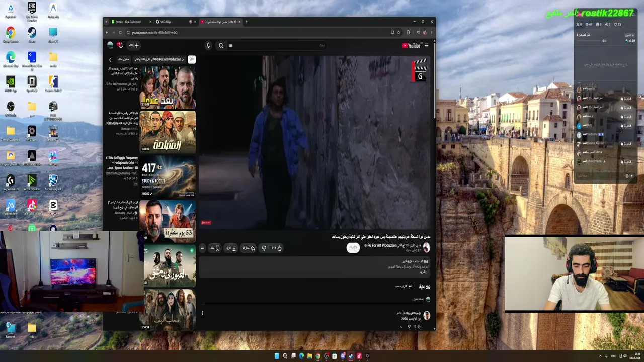Open the 417 Hz Study & Focus video thumbnail

(168, 176)
